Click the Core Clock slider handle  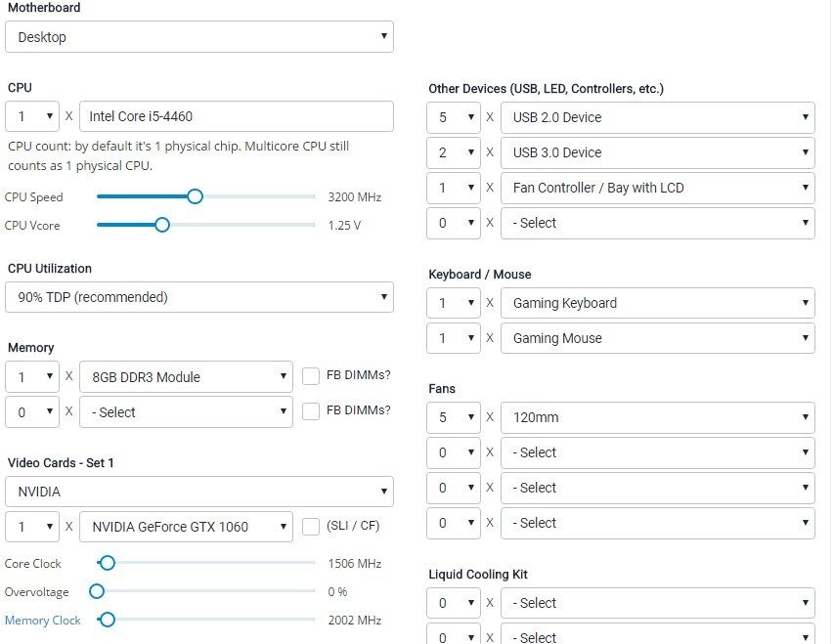coord(108,563)
